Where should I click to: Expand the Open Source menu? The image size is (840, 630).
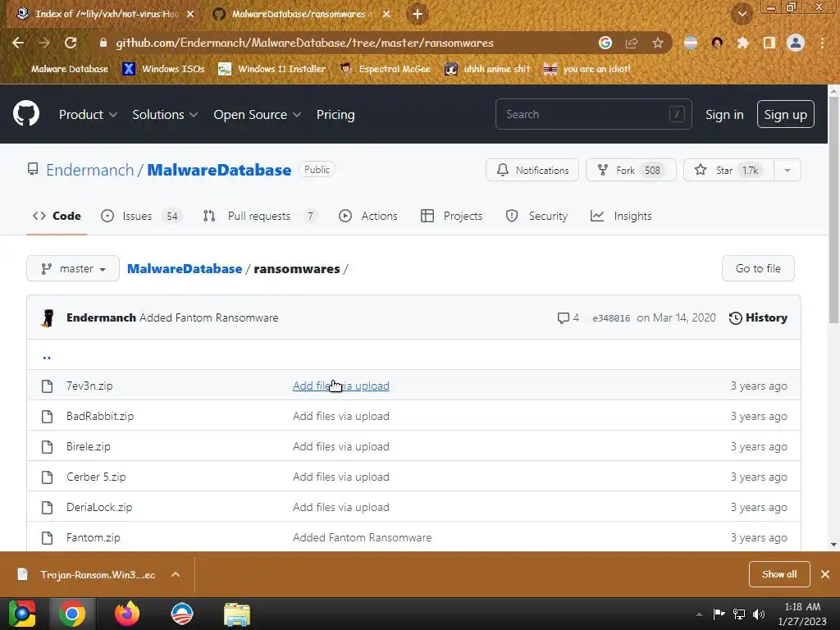click(257, 115)
